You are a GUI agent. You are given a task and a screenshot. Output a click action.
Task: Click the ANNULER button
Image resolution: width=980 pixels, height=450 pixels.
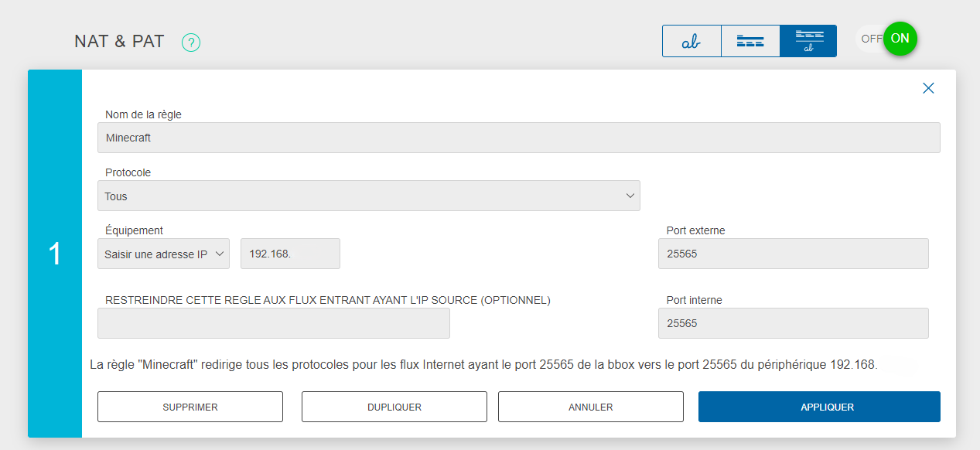[591, 407]
